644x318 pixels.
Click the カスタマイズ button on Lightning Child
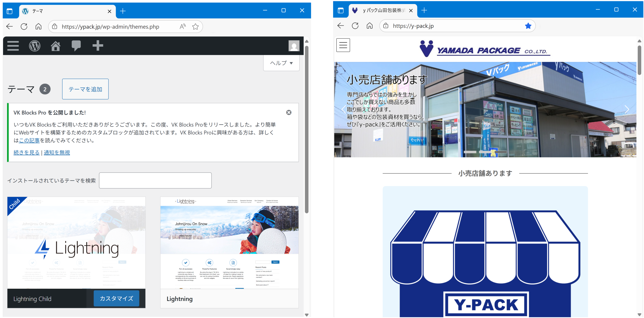coord(116,298)
